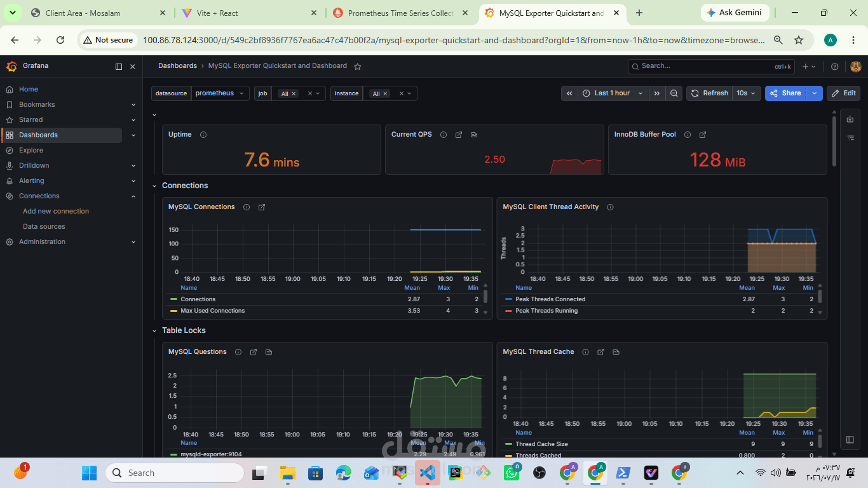Remove the All value from job filter
This screenshot has height=488, width=868.
click(x=294, y=94)
